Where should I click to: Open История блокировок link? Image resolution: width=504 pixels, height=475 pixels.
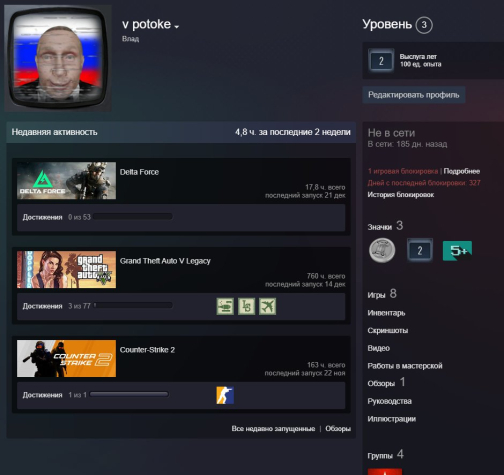pyautogui.click(x=401, y=195)
